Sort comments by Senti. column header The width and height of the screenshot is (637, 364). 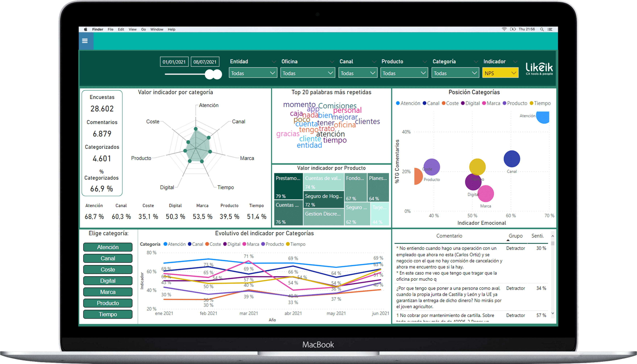[x=538, y=236]
